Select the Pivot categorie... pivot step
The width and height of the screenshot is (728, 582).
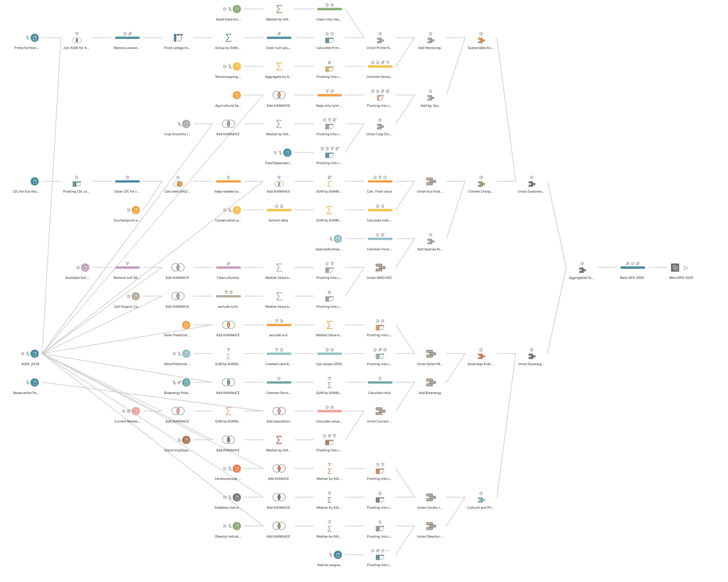(178, 38)
